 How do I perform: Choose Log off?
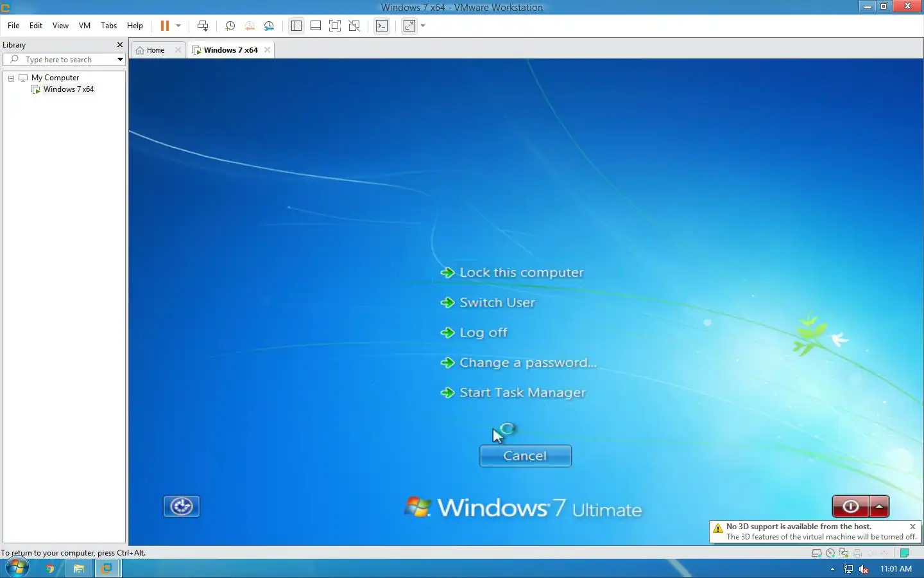click(474, 333)
